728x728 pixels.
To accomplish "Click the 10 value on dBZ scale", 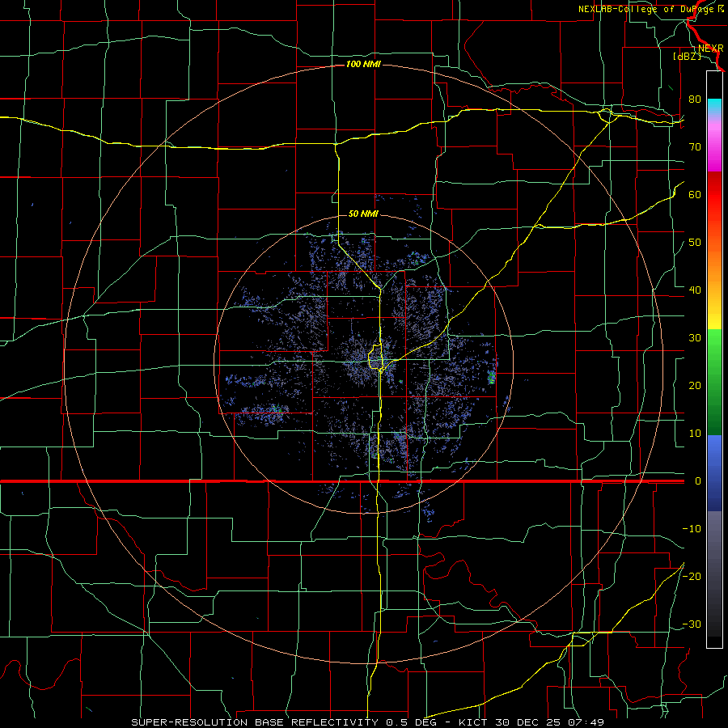I will (695, 434).
